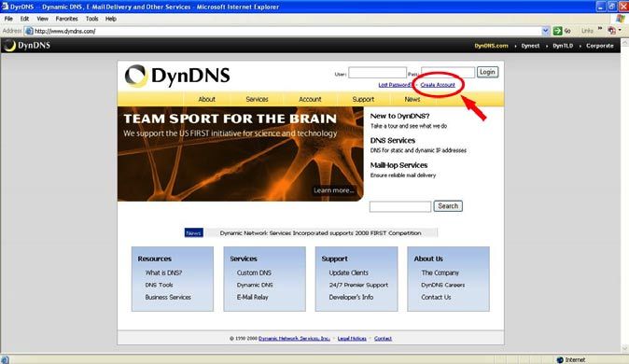Screen dimensions: 629x364
Task: Click the page icon in address bar
Action: 29,31
